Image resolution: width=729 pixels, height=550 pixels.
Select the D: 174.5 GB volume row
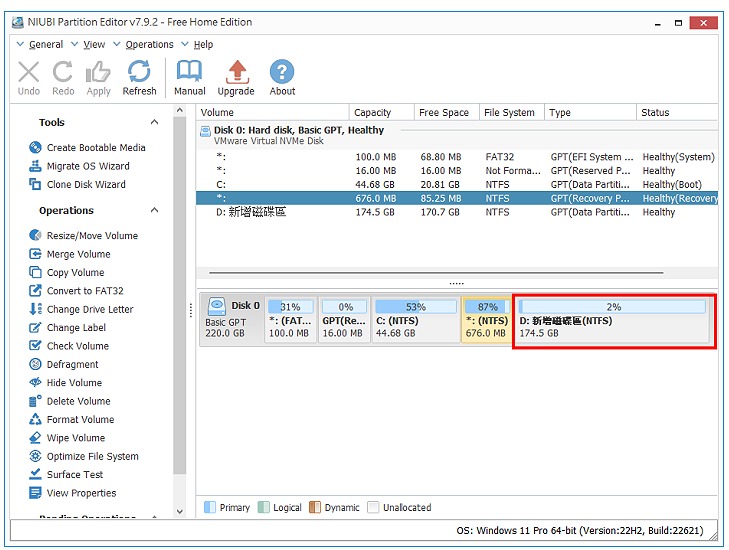pyautogui.click(x=457, y=212)
